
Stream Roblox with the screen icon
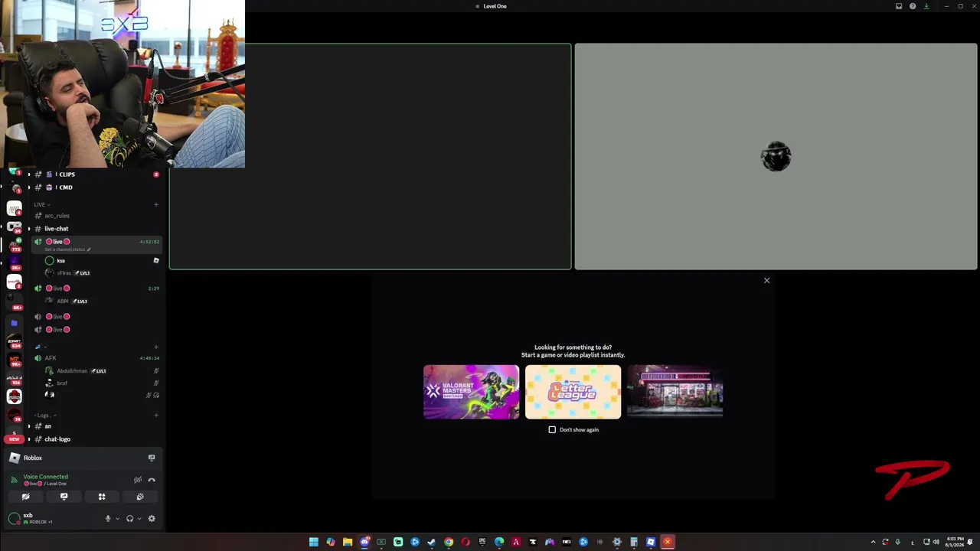[152, 458]
